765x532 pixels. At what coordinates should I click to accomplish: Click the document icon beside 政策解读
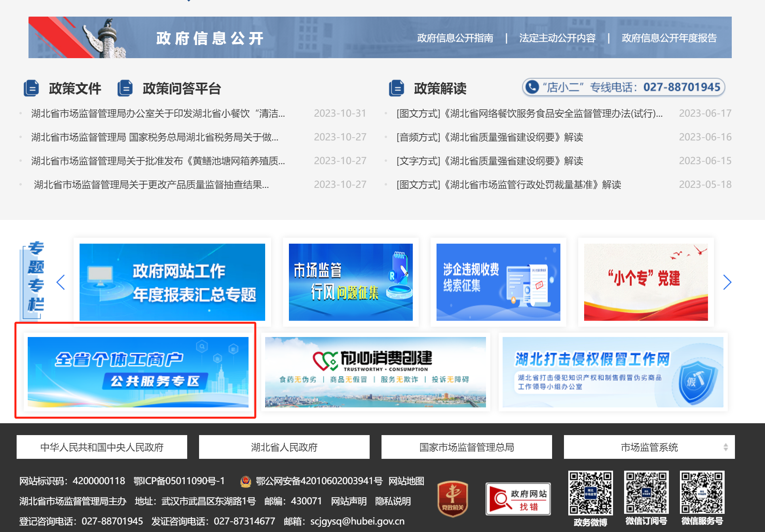(397, 88)
